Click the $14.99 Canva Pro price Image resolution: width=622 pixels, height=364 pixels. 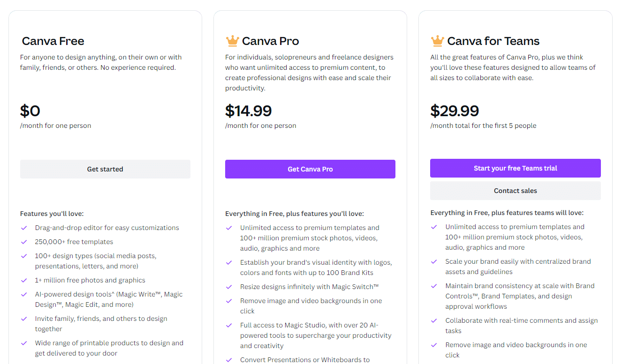(x=248, y=111)
